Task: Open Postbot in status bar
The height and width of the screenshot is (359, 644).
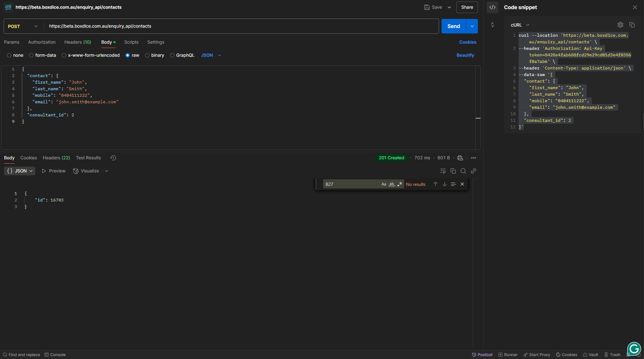Action: tap(482, 355)
